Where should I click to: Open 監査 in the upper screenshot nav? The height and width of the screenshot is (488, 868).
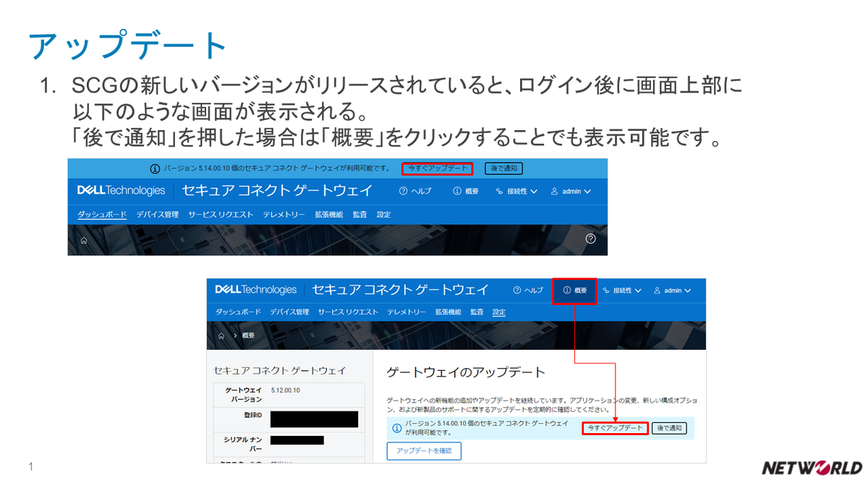[360, 215]
